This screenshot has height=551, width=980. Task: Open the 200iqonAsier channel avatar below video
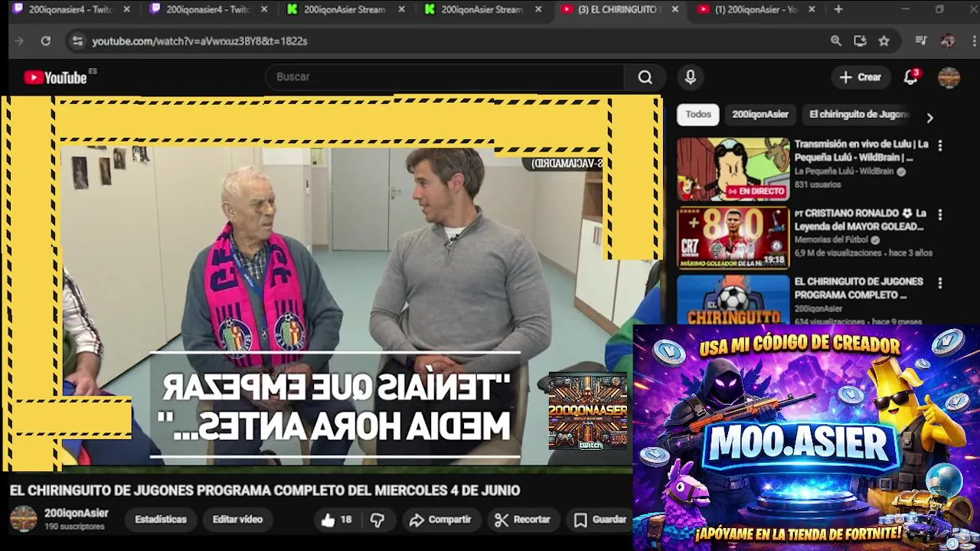(x=23, y=519)
